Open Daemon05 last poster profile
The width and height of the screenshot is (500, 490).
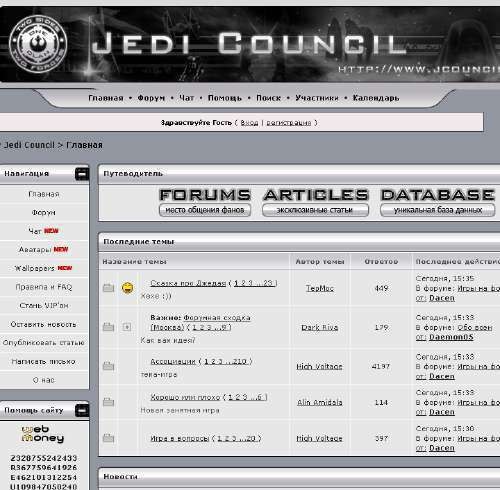(x=451, y=337)
